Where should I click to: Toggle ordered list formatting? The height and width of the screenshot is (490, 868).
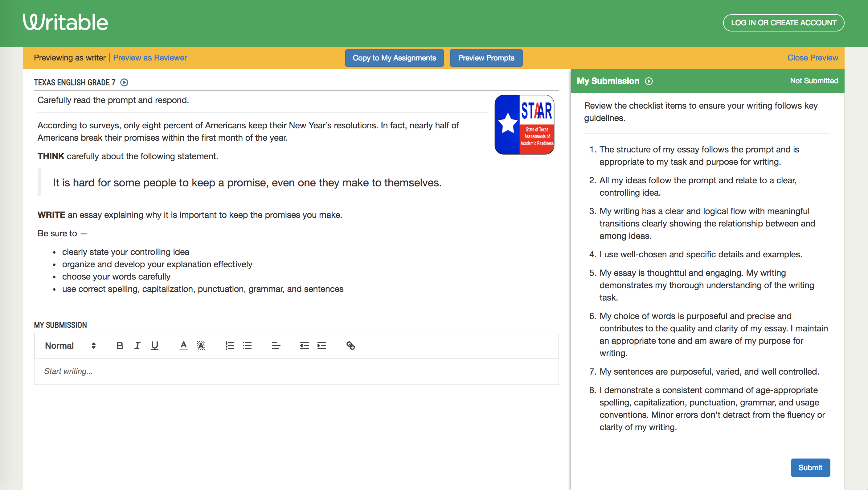[228, 345]
